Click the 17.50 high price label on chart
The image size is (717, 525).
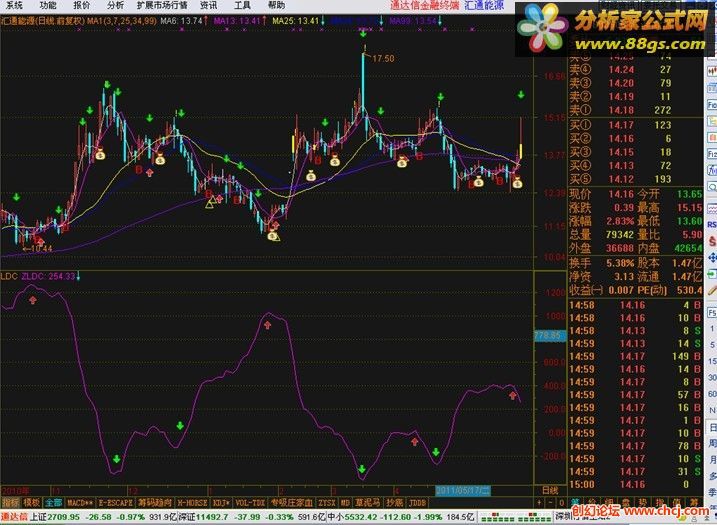[x=383, y=59]
